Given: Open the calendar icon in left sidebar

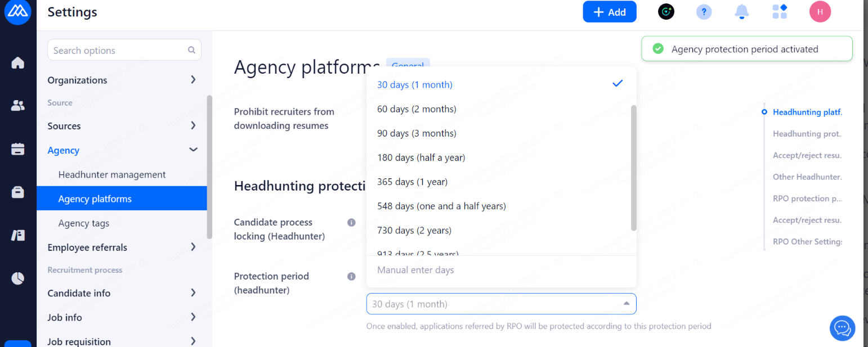Looking at the screenshot, I should 18,149.
